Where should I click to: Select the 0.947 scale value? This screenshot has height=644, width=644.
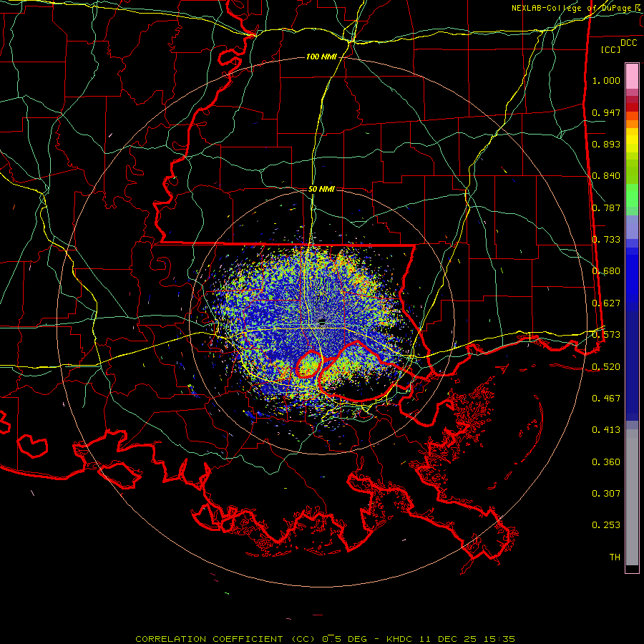606,112
